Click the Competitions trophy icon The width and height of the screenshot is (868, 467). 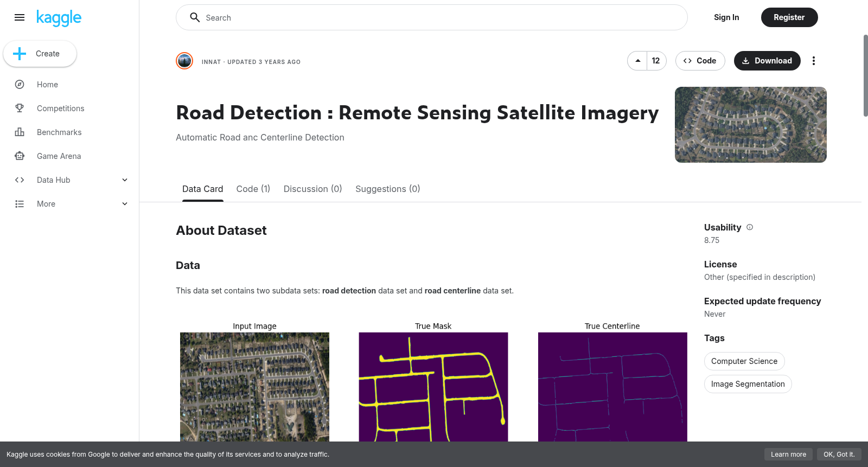20,108
